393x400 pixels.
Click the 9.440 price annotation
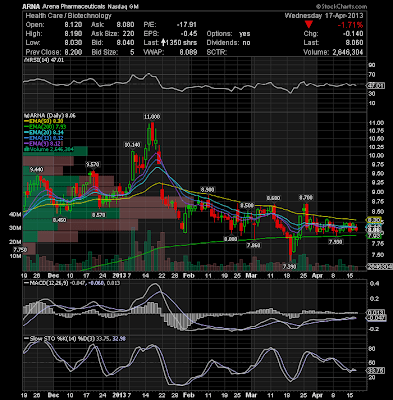coord(36,169)
